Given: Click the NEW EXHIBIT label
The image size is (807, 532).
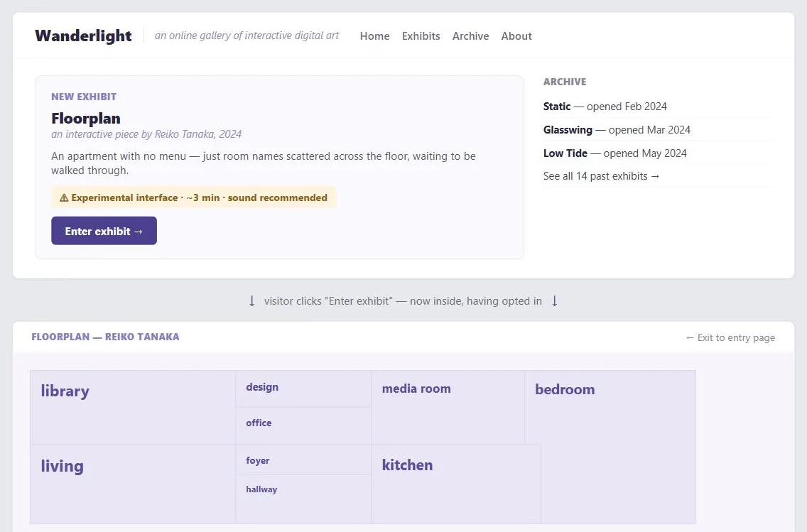Looking at the screenshot, I should tap(84, 97).
